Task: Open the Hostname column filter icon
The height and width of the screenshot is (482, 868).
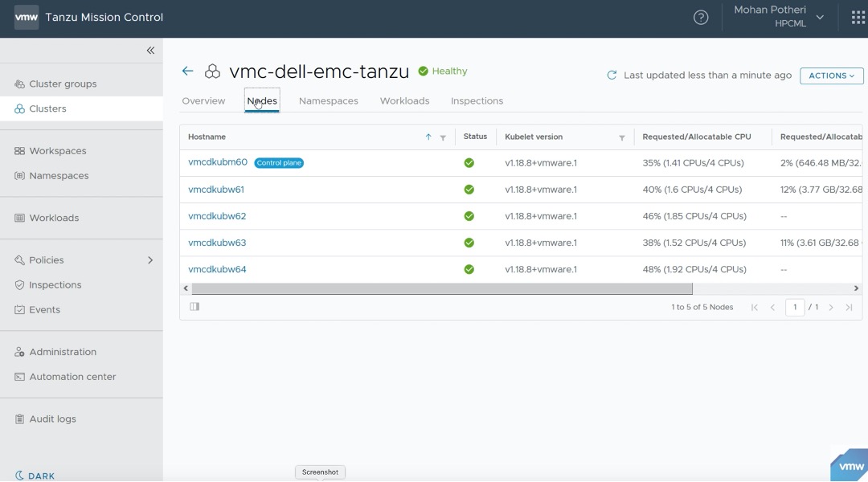Action: pyautogui.click(x=443, y=138)
